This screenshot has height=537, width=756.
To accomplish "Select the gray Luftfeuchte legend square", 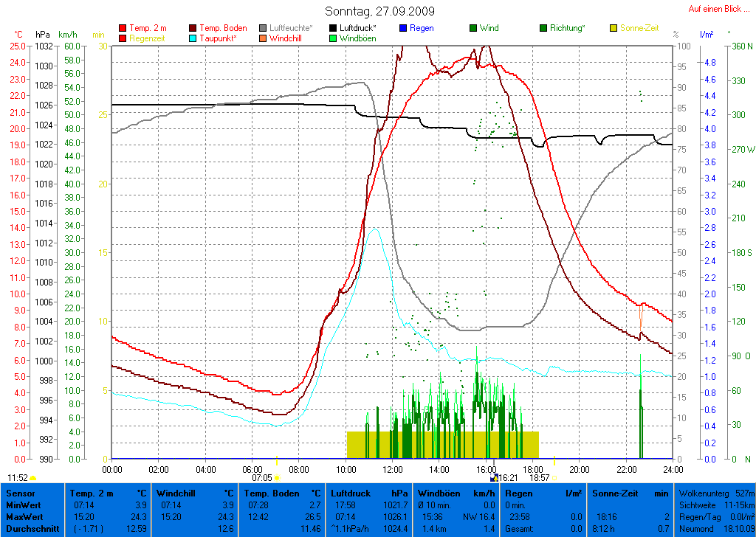I will point(264,28).
